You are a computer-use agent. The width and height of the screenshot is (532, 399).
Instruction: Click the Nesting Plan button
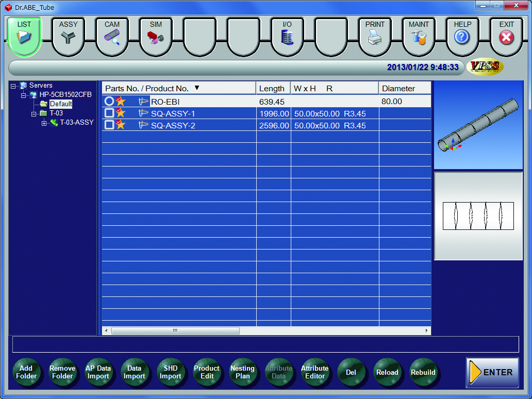tap(242, 372)
